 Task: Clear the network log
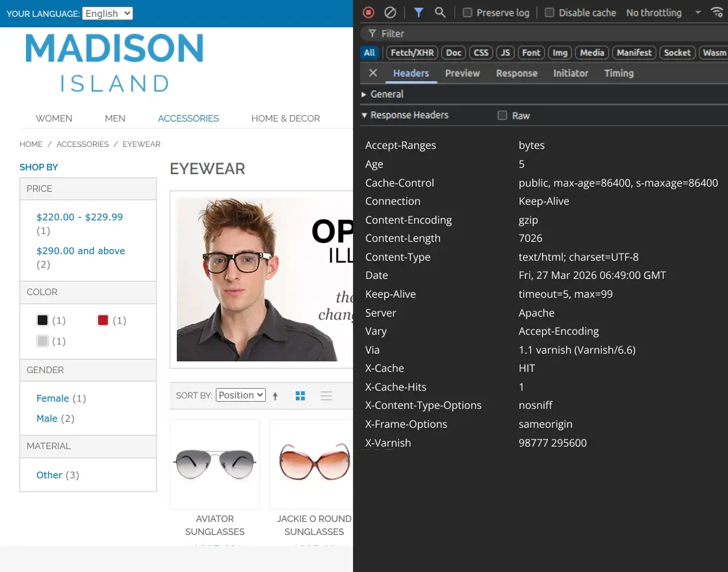pyautogui.click(x=390, y=12)
